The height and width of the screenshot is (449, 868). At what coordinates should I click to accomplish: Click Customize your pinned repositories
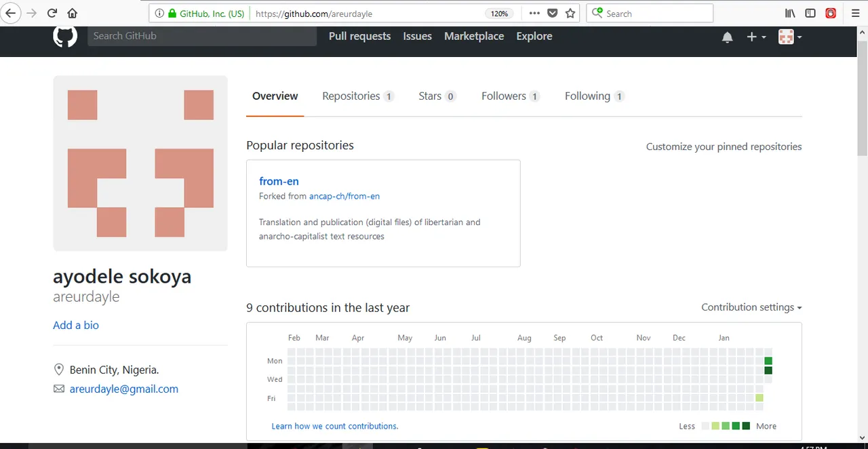pyautogui.click(x=724, y=147)
